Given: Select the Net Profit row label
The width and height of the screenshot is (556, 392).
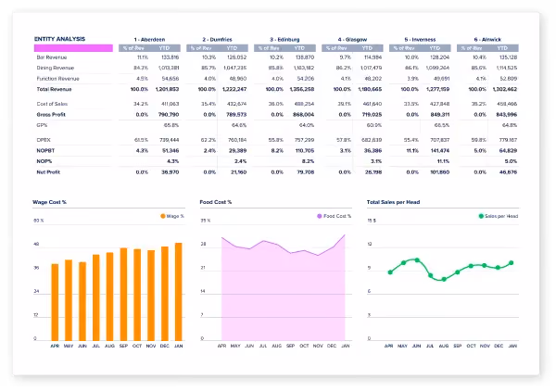Looking at the screenshot, I should click(x=48, y=172).
